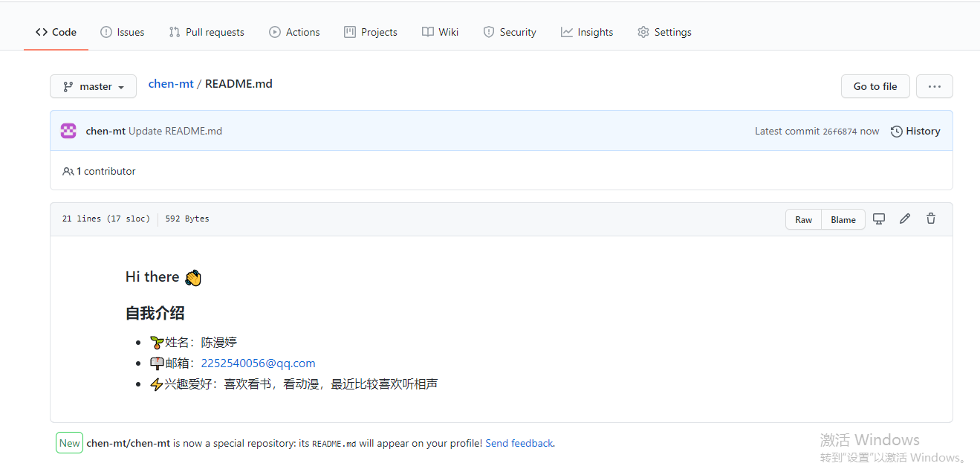Open the three-dot more options menu
This screenshot has height=469, width=980.
[x=934, y=86]
